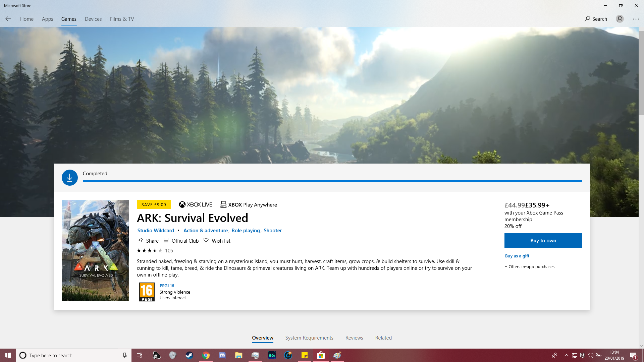Open Discord from the taskbar
This screenshot has width=644, height=362.
(x=222, y=355)
